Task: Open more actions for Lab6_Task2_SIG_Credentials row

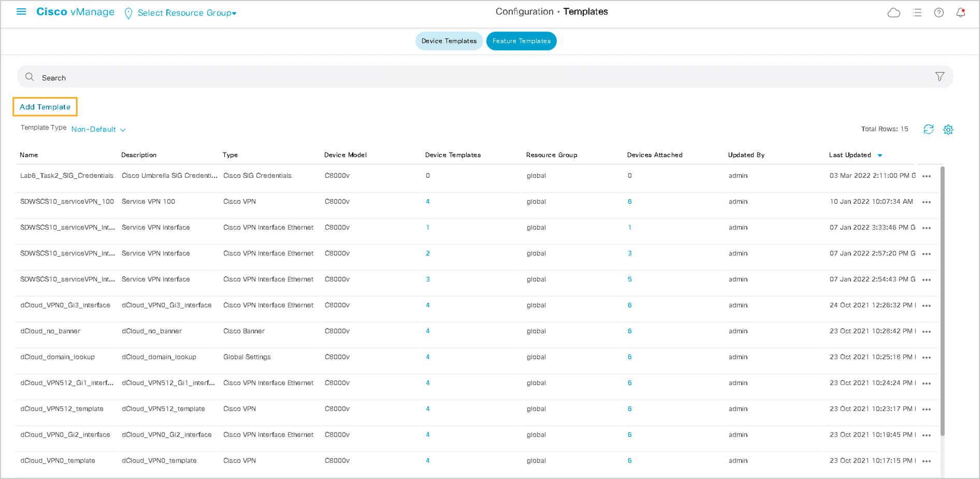Action: coord(927,176)
